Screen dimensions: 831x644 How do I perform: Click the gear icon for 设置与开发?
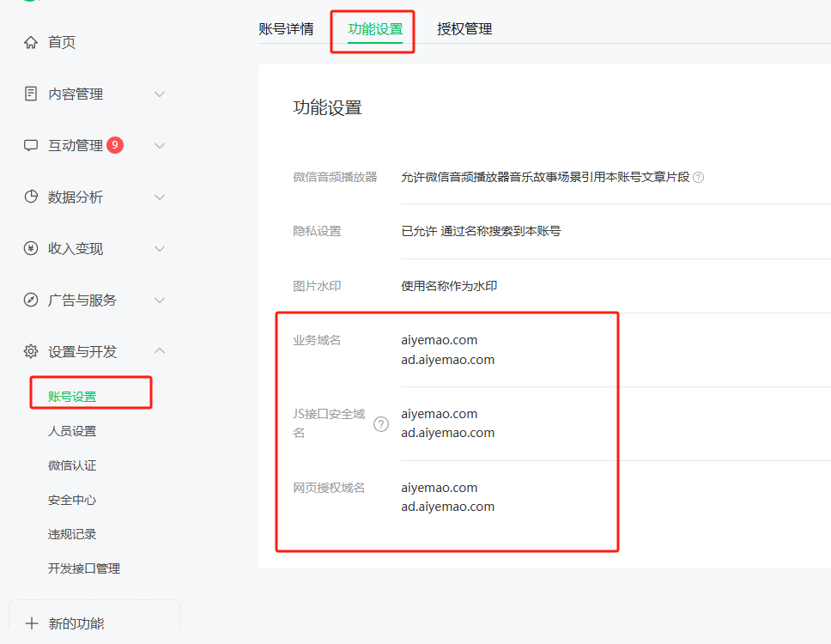click(31, 351)
